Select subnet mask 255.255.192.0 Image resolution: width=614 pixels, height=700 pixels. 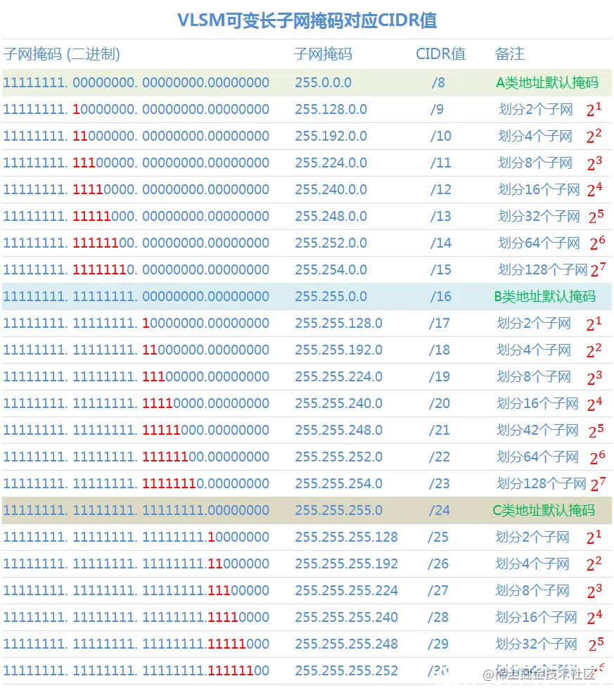coord(338,350)
